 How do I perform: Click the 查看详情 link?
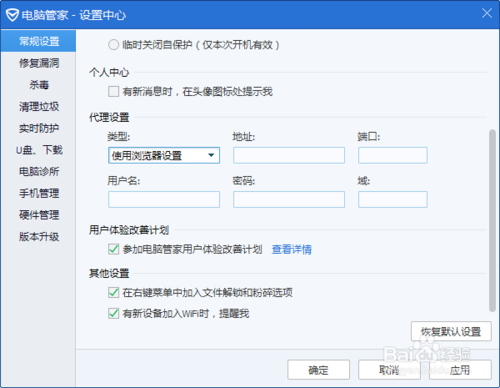(x=292, y=249)
